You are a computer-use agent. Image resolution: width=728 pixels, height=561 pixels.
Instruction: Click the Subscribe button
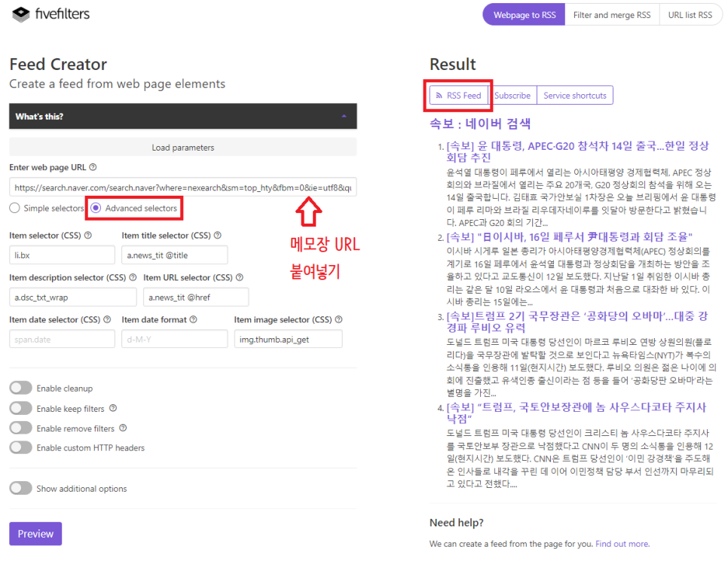(512, 95)
